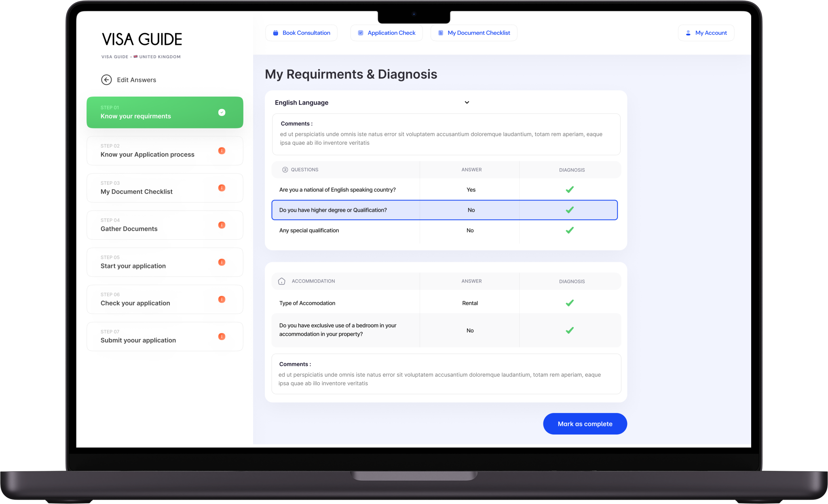Click the checkmark icon in Application Check
The width and height of the screenshot is (828, 504).
(361, 33)
